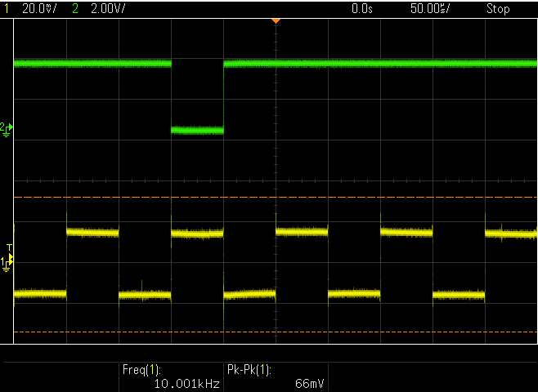Click the 10.001kHz frequency value

click(187, 384)
